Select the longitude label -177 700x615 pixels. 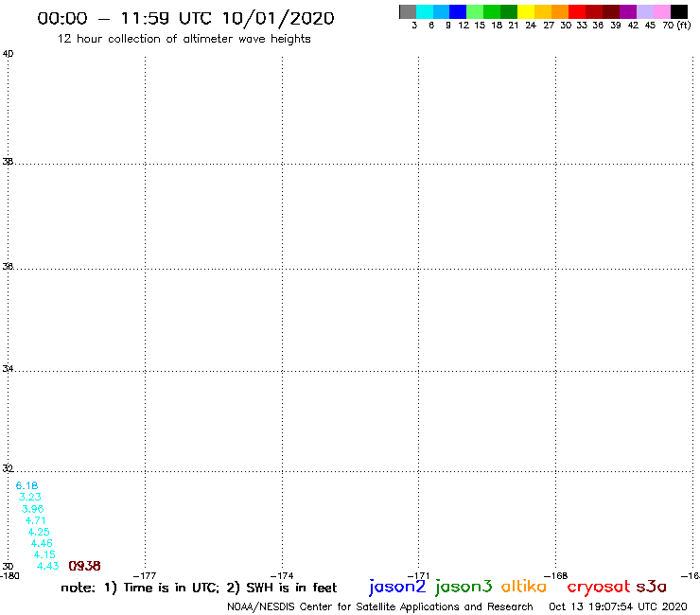pyautogui.click(x=145, y=576)
